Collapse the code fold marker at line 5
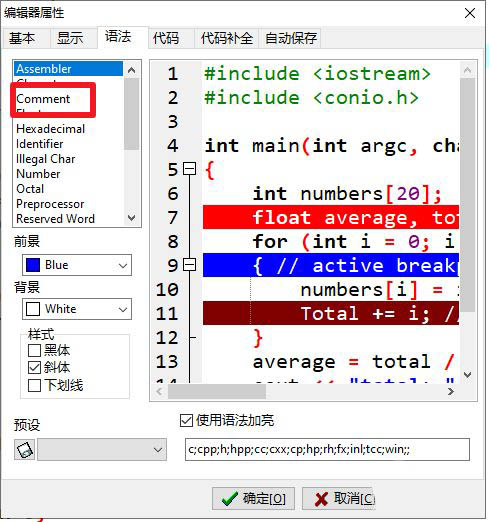 point(190,169)
